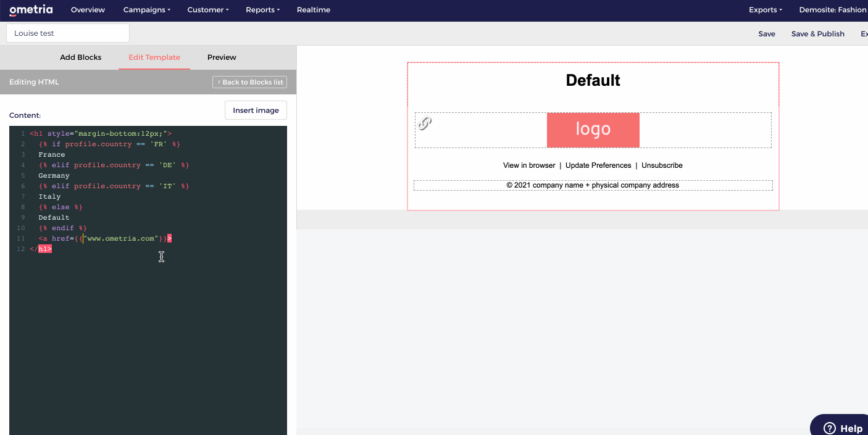Screen dimensions: 868x435
Task: Click the Content: label
Action: click(25, 115)
